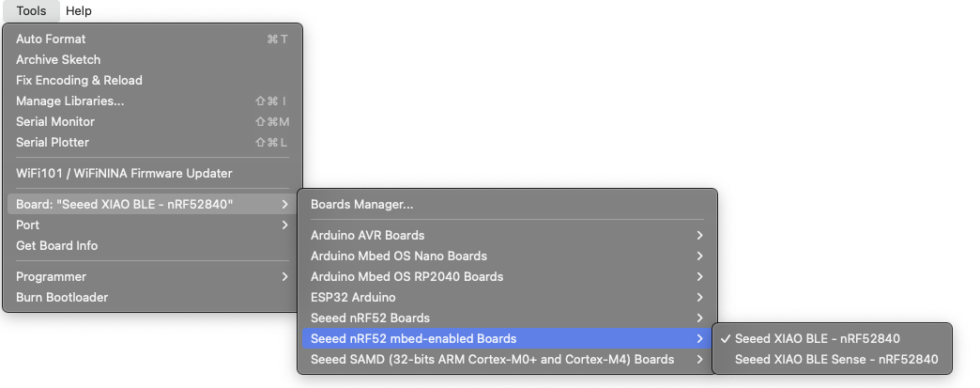This screenshot has width=980, height=388.
Task: Launch the Serial Monitor
Action: click(152, 121)
